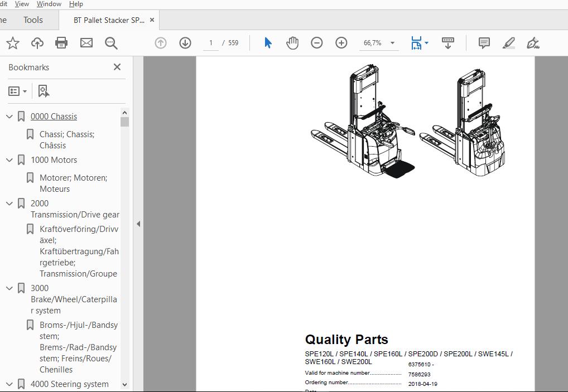This screenshot has height=392, width=568.
Task: Close the Bookmarks panel
Action: pos(117,67)
